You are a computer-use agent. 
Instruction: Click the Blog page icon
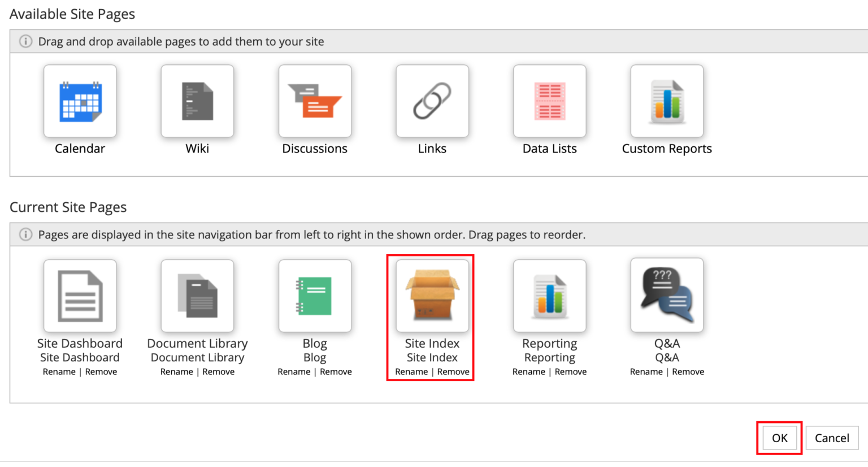click(315, 295)
